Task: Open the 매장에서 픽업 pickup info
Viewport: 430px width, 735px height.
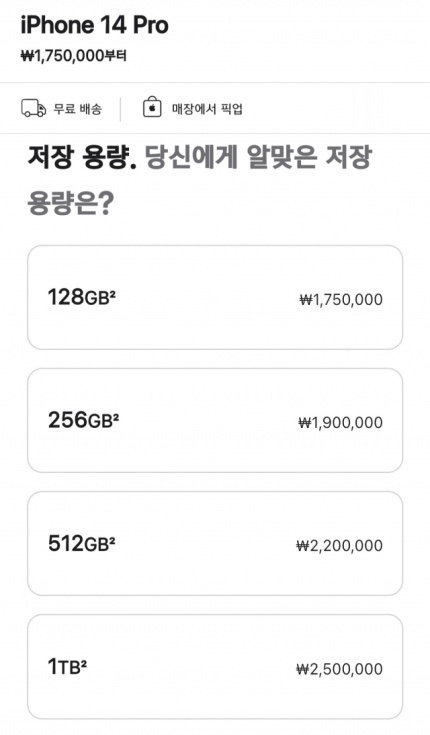Action: [x=207, y=109]
